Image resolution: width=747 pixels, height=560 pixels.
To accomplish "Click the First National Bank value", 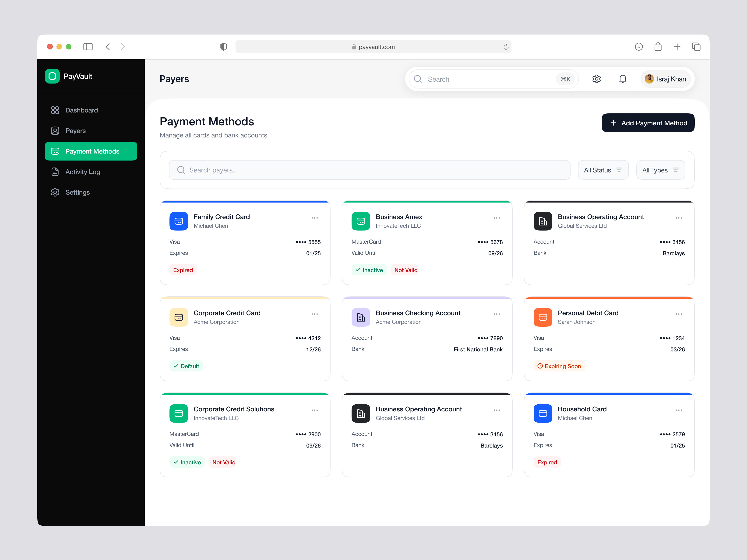I will [x=478, y=349].
